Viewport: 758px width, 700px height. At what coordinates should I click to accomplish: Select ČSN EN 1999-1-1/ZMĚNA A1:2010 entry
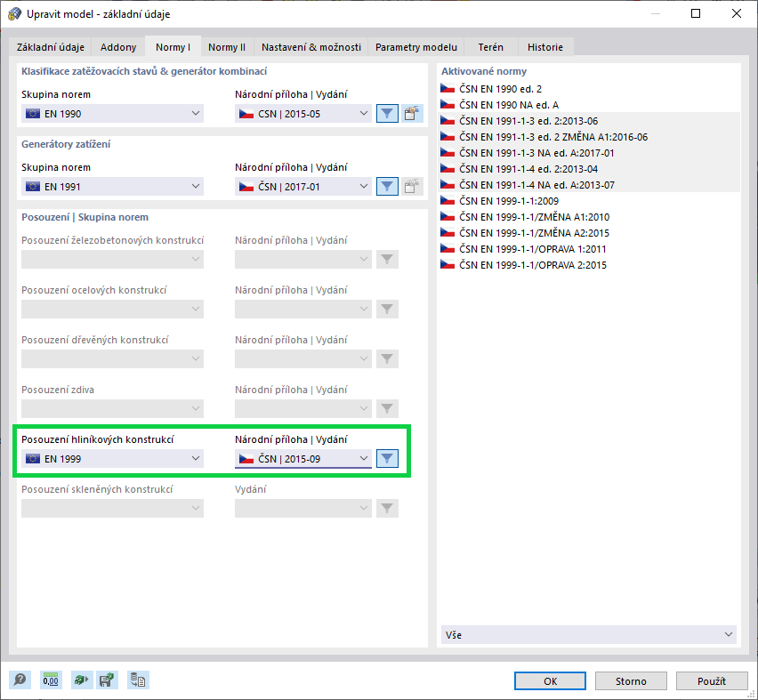pyautogui.click(x=589, y=216)
